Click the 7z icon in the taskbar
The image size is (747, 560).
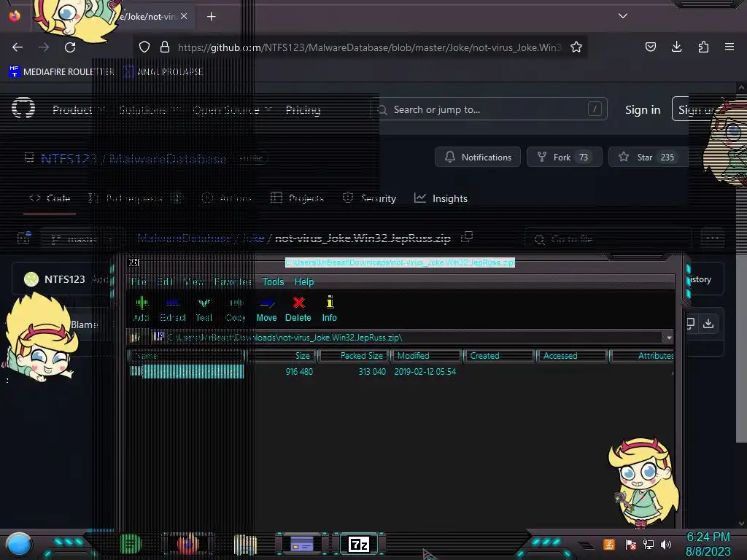pyautogui.click(x=359, y=544)
